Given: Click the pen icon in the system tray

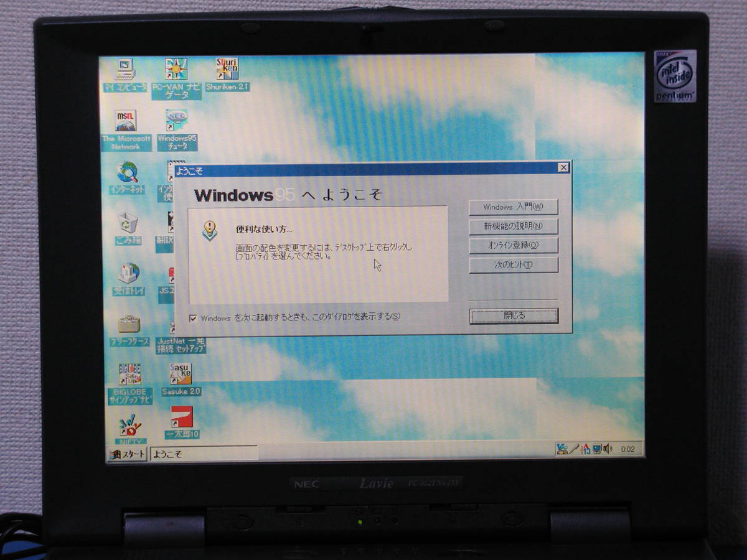Looking at the screenshot, I should pos(574,449).
